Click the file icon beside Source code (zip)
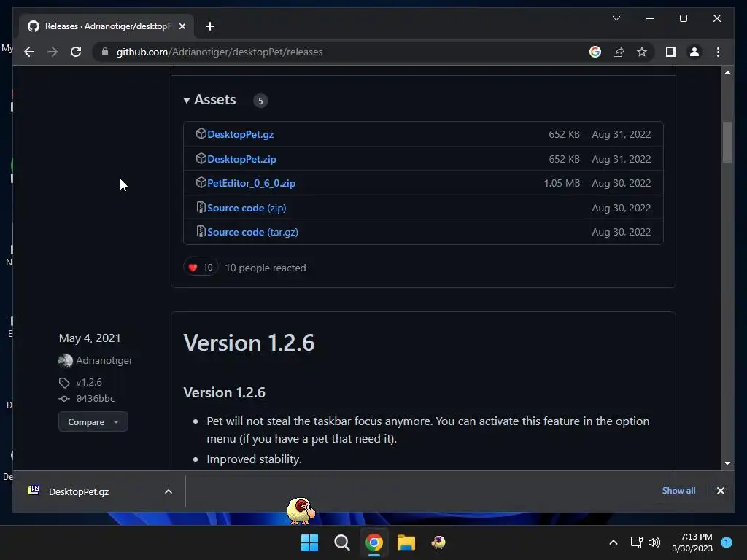The width and height of the screenshot is (747, 560). [x=201, y=207]
